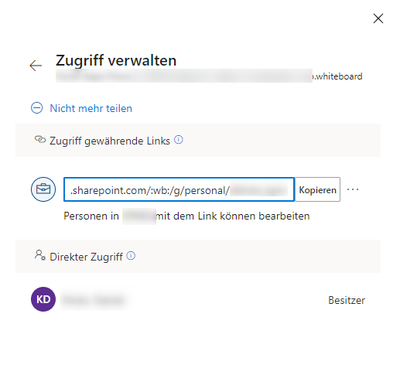Image resolution: width=400 pixels, height=371 pixels.
Task: Click the person icon beside Direkter Zugriff
Action: click(x=40, y=255)
